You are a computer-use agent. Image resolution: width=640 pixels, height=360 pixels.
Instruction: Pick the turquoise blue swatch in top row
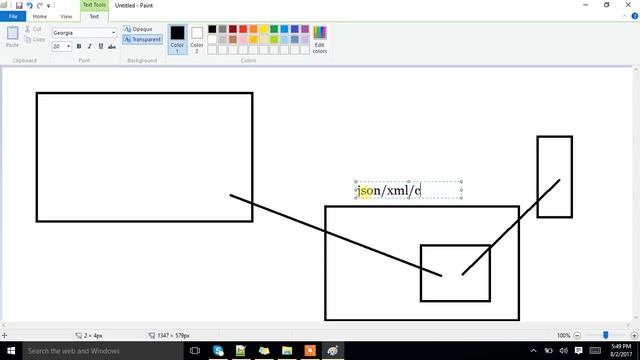pos(284,29)
